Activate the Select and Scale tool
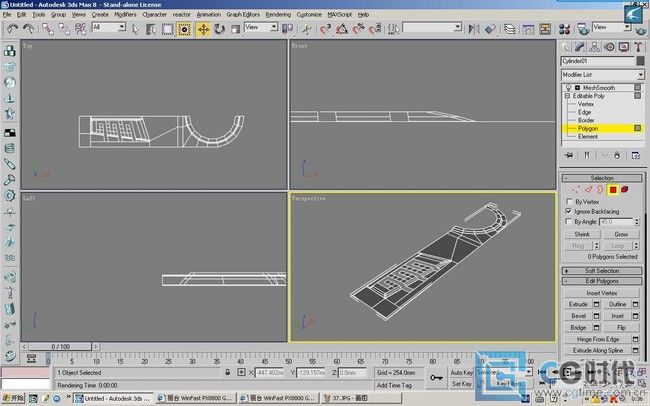The height and width of the screenshot is (406, 650). (235, 29)
